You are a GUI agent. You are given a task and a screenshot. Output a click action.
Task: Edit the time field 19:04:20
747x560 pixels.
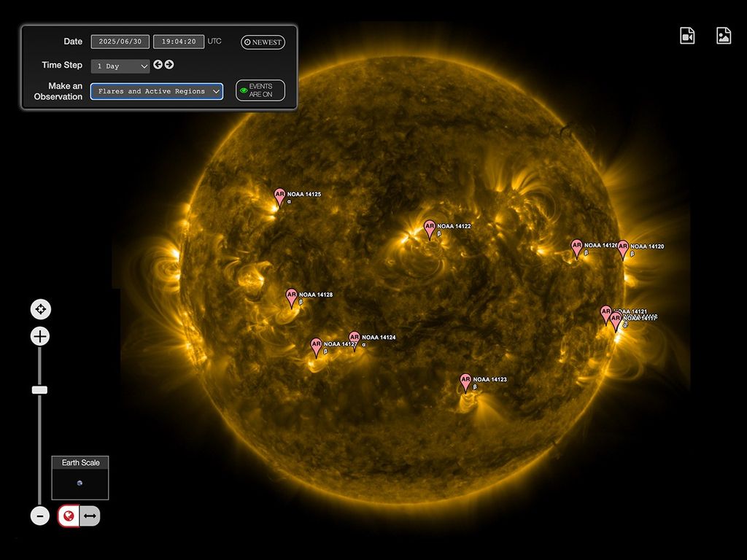179,42
